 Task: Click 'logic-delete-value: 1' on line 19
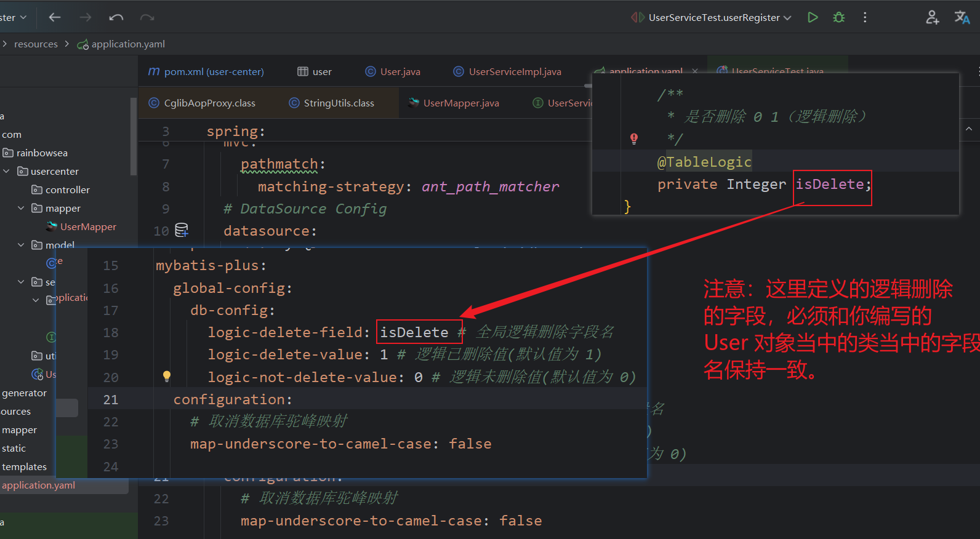click(x=298, y=354)
